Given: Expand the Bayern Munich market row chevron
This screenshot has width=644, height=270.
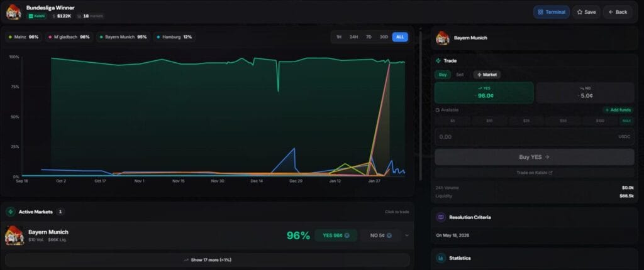Looking at the screenshot, I should 407,235.
